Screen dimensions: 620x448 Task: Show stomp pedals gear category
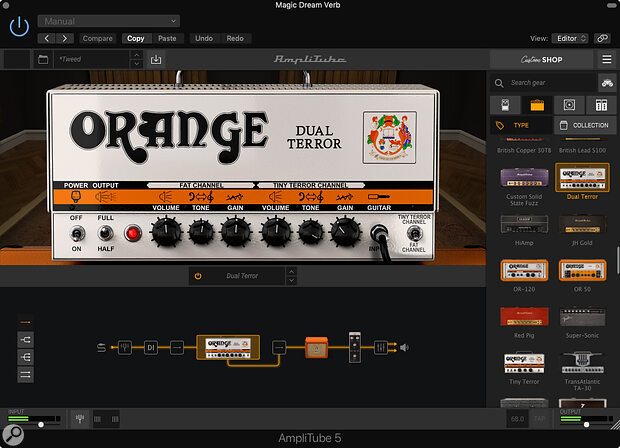click(x=505, y=105)
